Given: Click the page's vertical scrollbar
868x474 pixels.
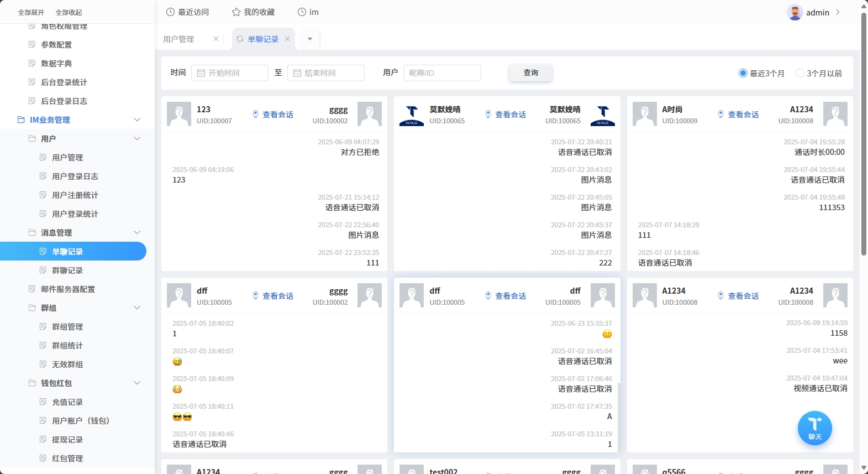Looking at the screenshot, I should coord(864,133).
